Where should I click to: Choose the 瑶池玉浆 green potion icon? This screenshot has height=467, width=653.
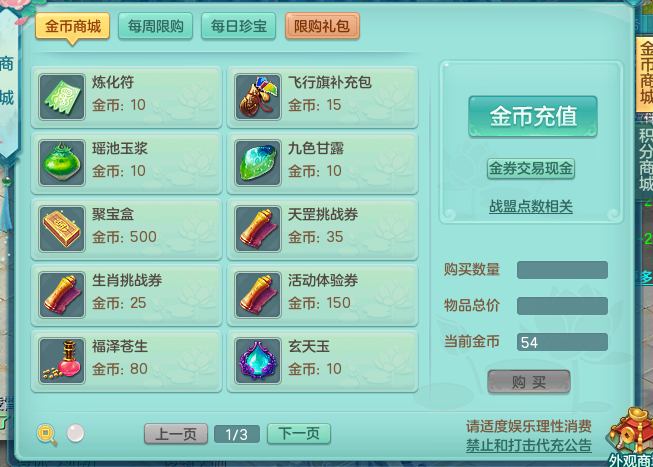(x=62, y=163)
